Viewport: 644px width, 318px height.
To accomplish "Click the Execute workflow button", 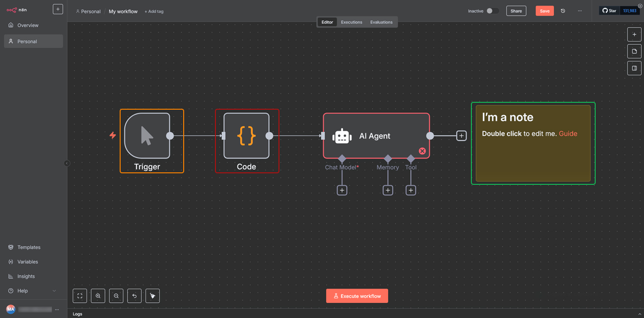I will click(x=357, y=296).
